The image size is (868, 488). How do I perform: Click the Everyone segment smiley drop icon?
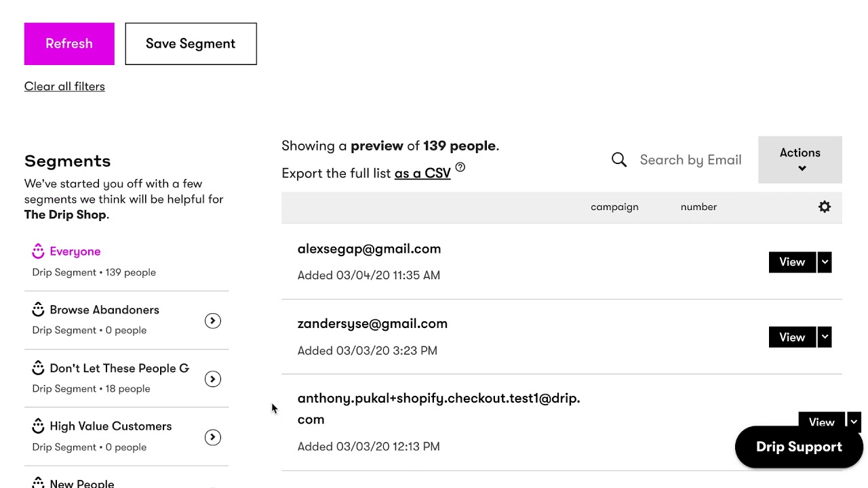(38, 251)
